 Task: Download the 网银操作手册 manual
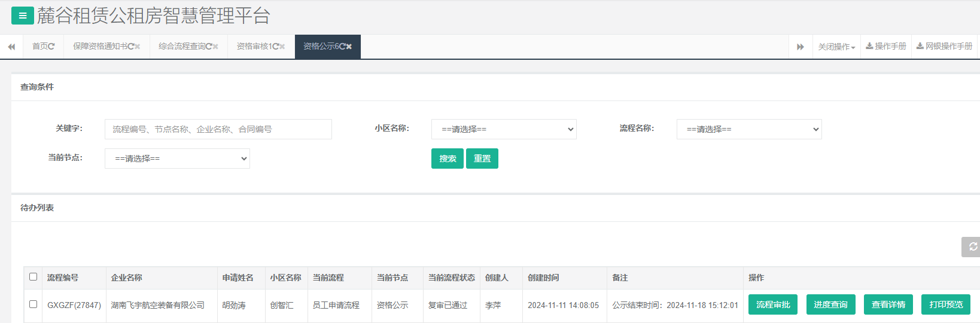point(944,47)
